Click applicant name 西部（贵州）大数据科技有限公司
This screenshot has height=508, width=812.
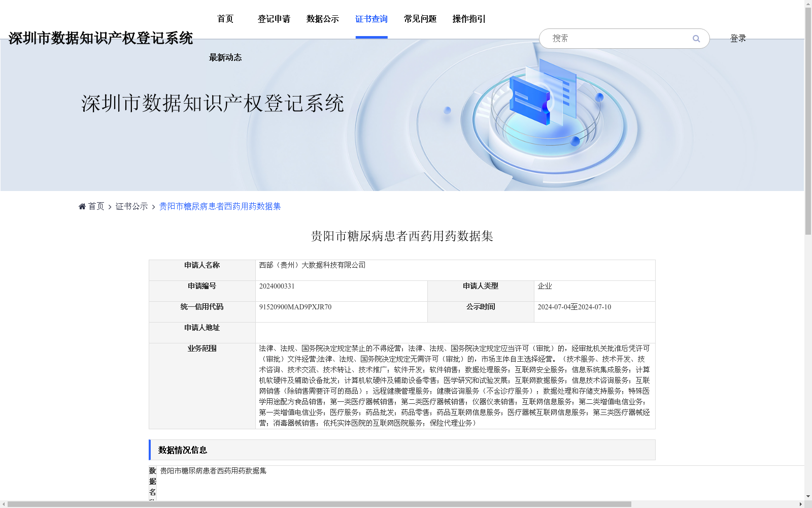pyautogui.click(x=312, y=265)
